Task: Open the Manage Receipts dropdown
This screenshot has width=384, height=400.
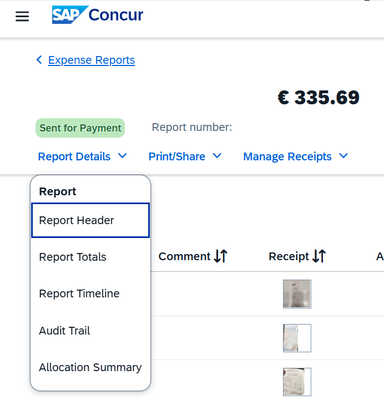Action: pos(295,156)
